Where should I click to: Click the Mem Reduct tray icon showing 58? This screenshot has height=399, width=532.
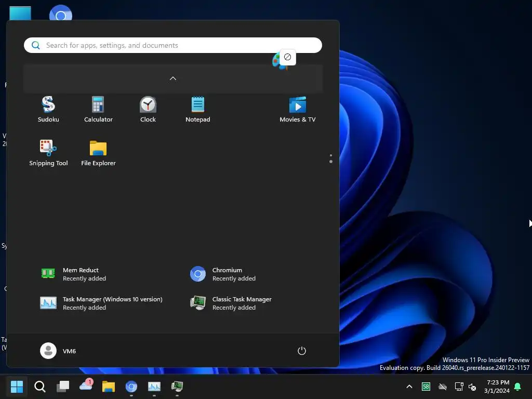426,387
